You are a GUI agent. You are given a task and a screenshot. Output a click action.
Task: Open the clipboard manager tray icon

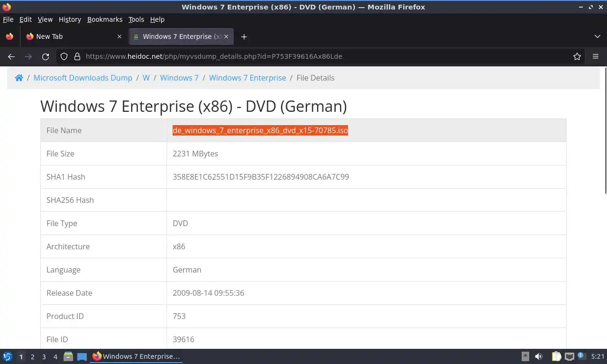click(556, 356)
